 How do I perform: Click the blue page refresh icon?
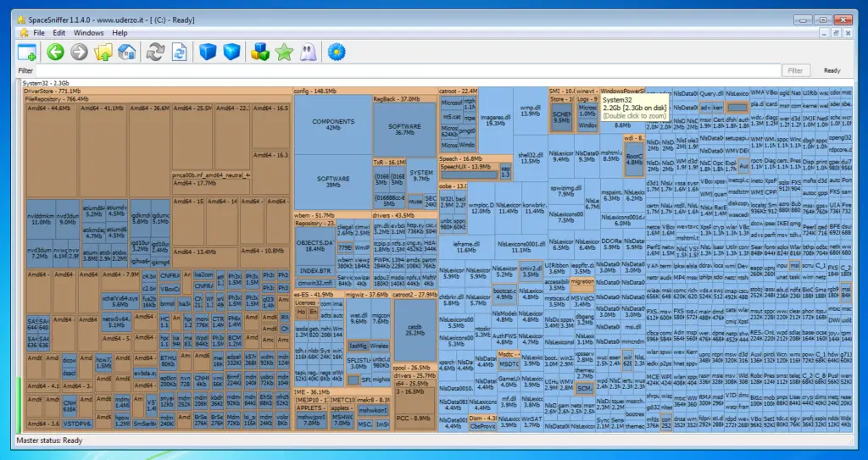180,53
